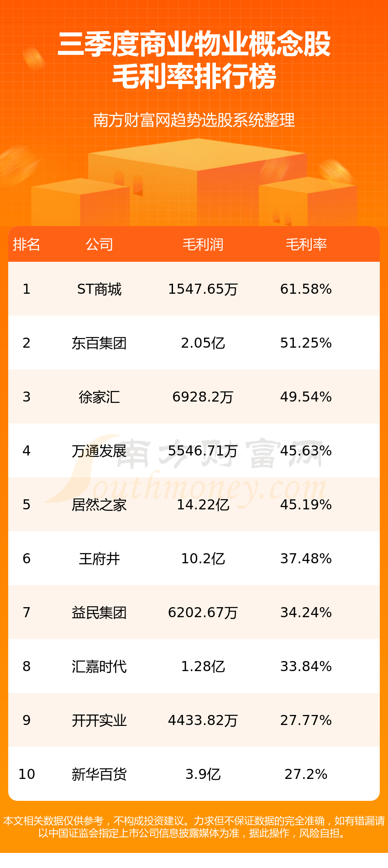
Task: Click the 14.22亿 gross profit value
Action: point(203,505)
